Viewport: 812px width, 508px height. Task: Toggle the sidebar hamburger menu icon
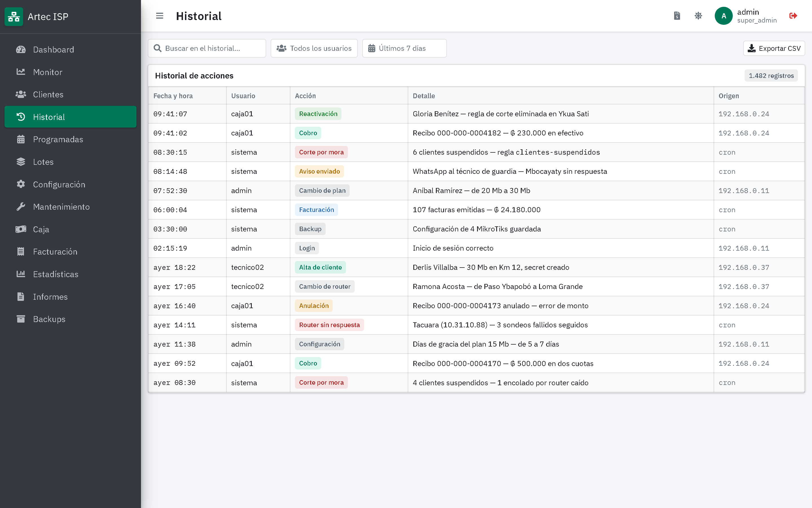(x=160, y=16)
